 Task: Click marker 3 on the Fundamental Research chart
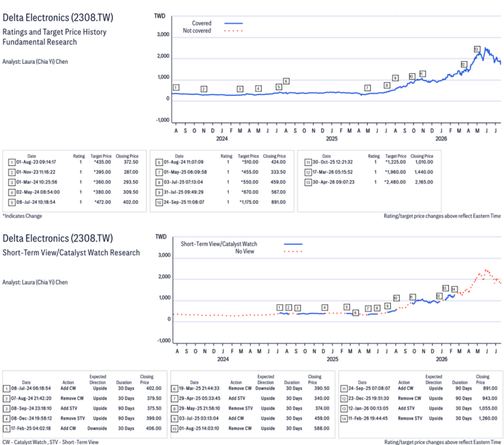(x=240, y=89)
